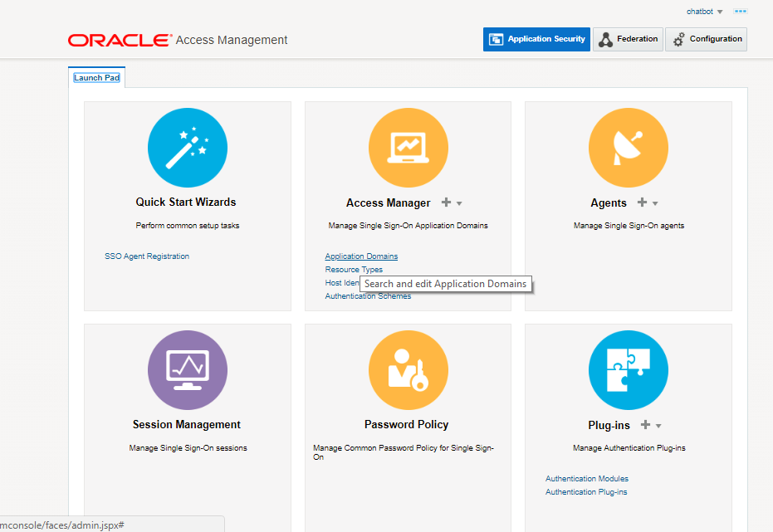
Task: Expand the Access Manager dropdown arrow
Action: tap(459, 203)
